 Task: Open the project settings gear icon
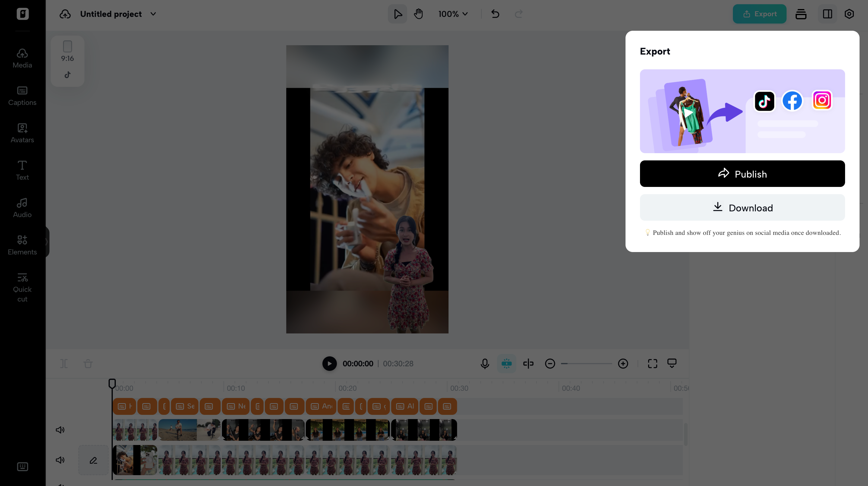(849, 14)
